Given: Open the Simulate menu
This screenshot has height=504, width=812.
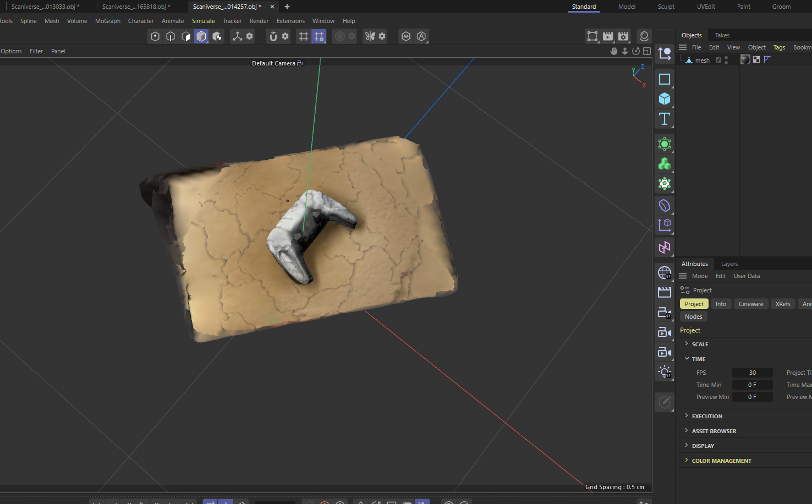Looking at the screenshot, I should 204,21.
